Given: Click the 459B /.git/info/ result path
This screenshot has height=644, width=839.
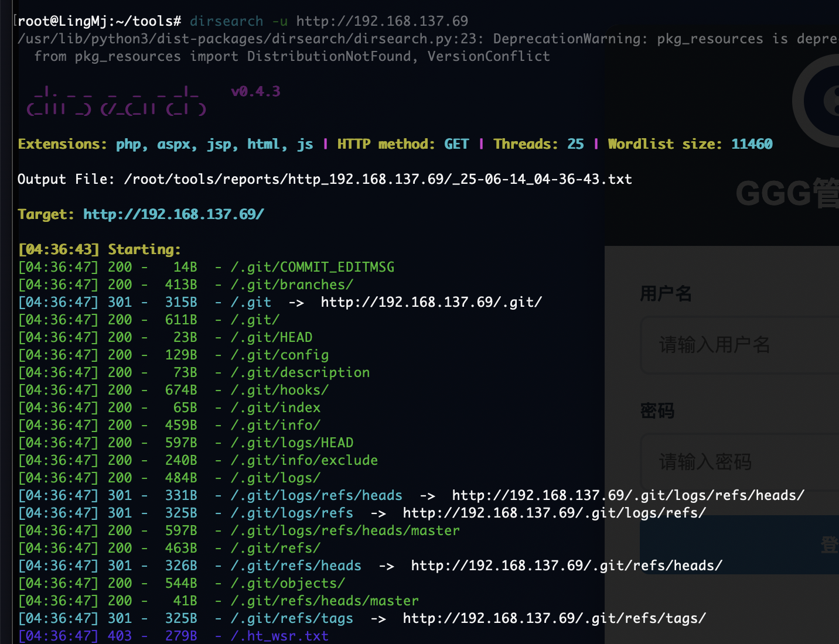Looking at the screenshot, I should (275, 425).
